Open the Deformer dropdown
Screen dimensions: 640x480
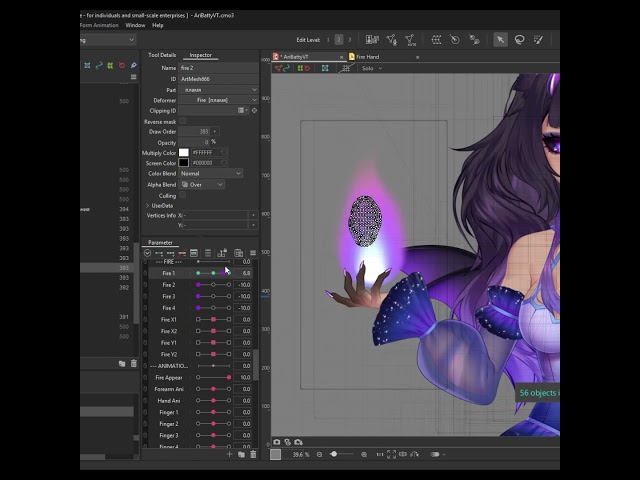[x=218, y=100]
